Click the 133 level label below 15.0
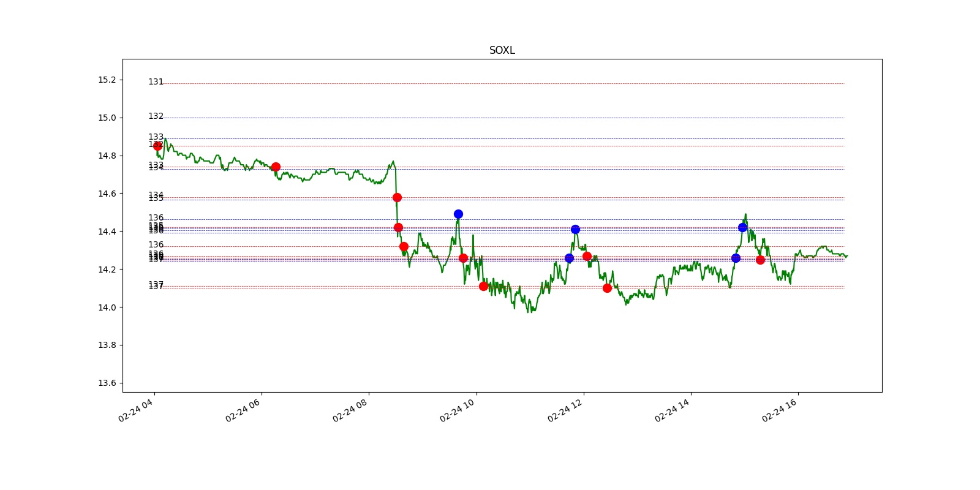The width and height of the screenshot is (980, 490). pos(156,137)
